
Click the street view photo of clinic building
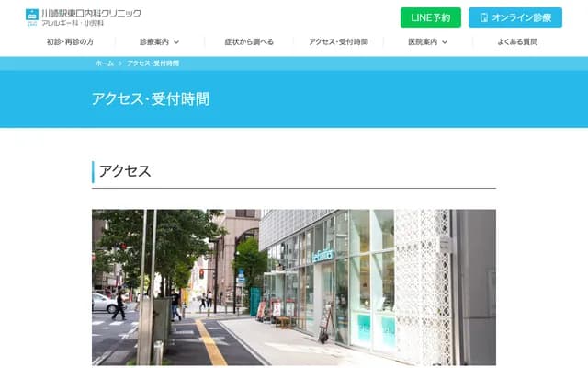tap(294, 287)
